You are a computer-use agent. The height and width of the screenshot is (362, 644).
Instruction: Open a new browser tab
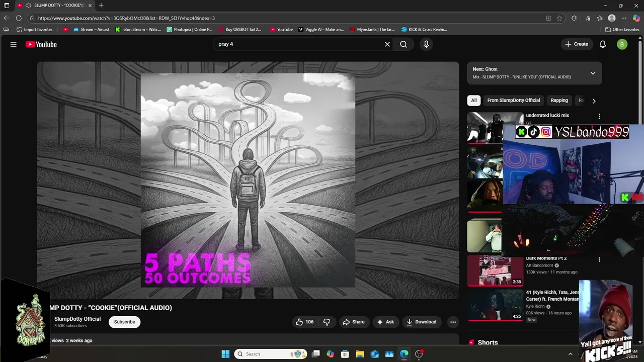(x=101, y=5)
